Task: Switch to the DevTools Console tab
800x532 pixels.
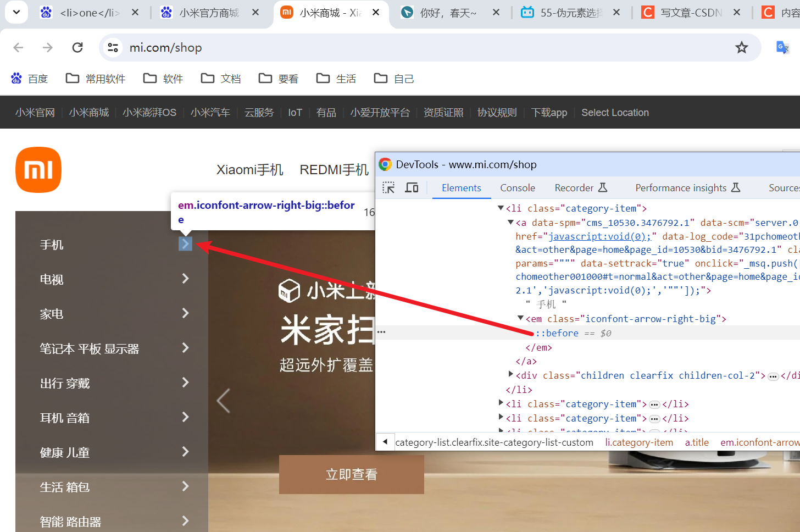Action: click(x=518, y=188)
